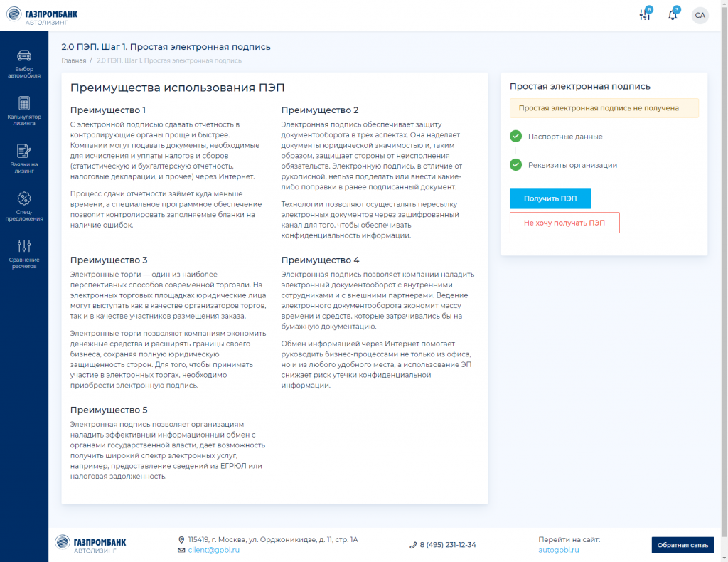The width and height of the screenshot is (728, 562).
Task: Go to Главная breadcrumb link
Action: click(74, 61)
